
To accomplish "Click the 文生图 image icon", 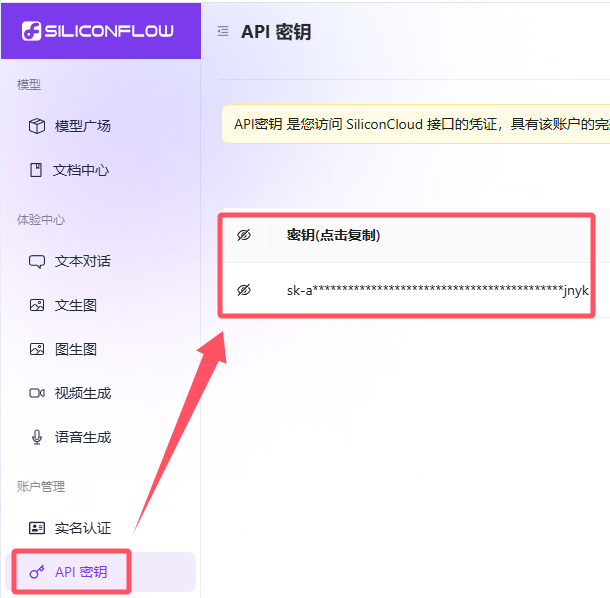I will click(37, 305).
